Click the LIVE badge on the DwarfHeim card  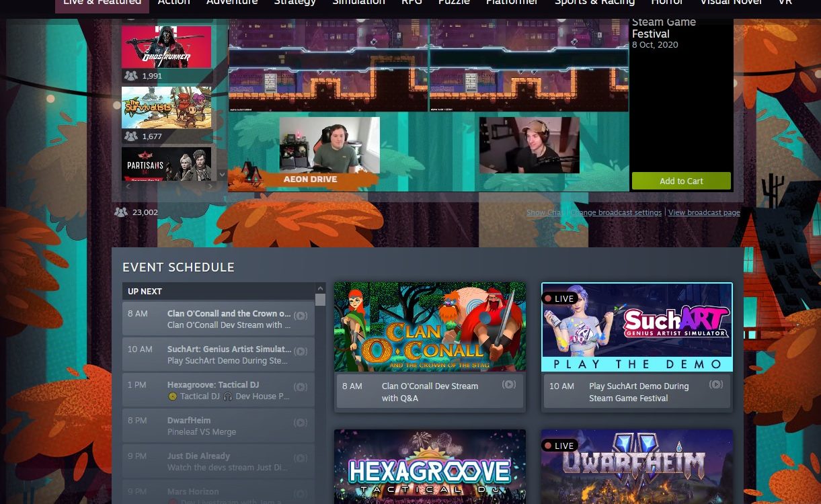[559, 446]
